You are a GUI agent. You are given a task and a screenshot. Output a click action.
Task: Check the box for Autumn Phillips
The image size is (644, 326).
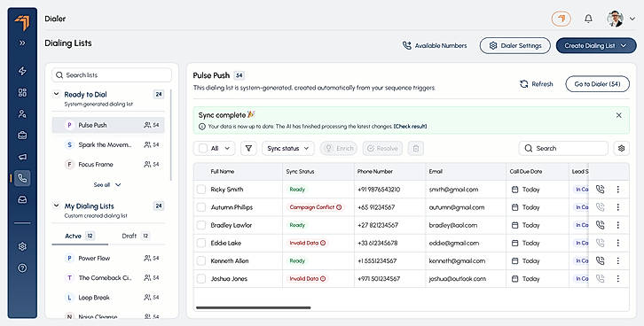click(x=201, y=207)
